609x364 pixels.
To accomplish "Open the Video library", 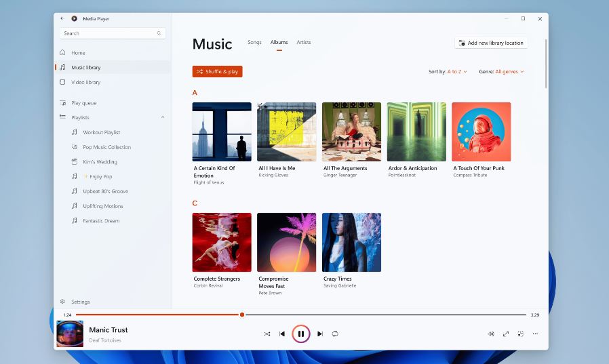I will pyautogui.click(x=113, y=82).
